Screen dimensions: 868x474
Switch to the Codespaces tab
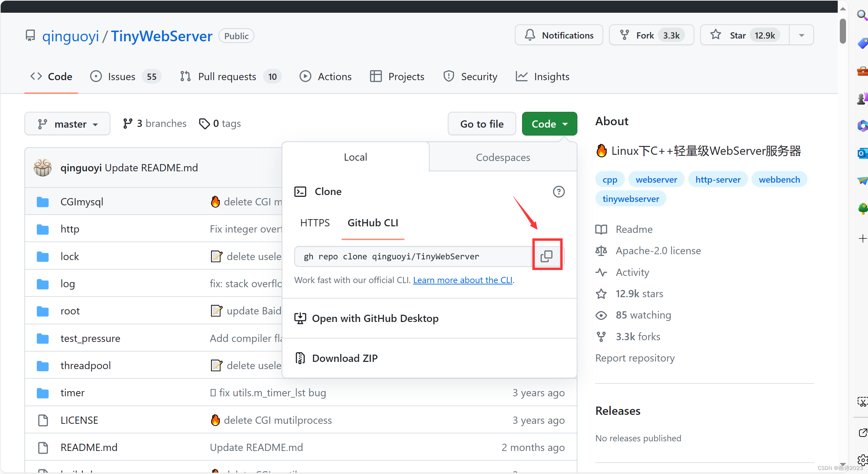(x=503, y=157)
